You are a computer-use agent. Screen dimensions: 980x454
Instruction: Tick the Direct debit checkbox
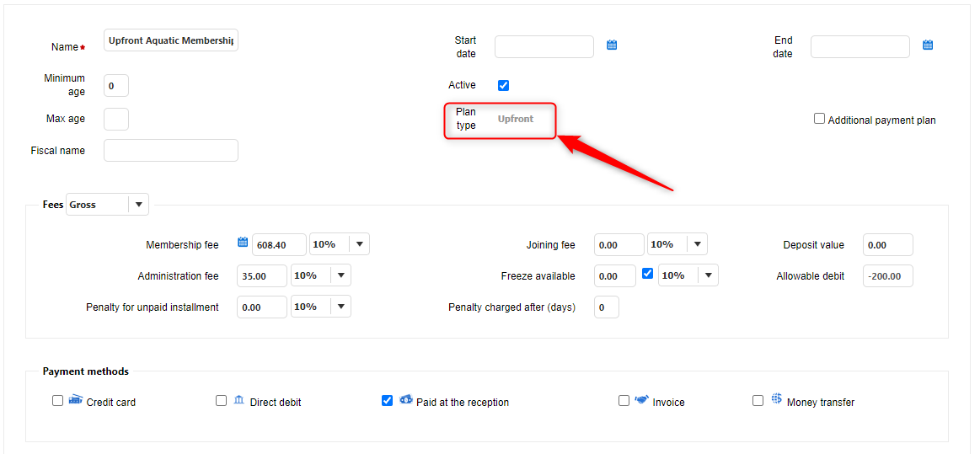pos(221,401)
